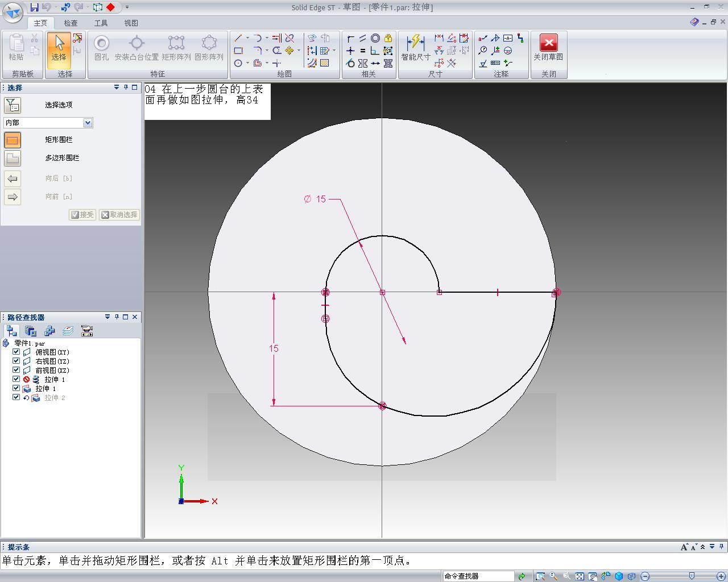Toggle checkbox for 前视图(XZ) plane
This screenshot has width=728, height=582.
click(16, 370)
